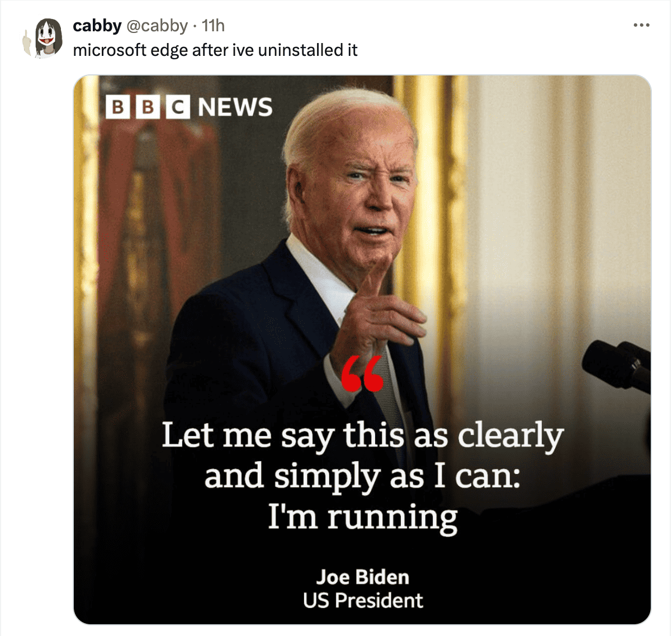672x636 pixels.
Task: Click the red quotation mark icon
Action: pyautogui.click(x=362, y=373)
